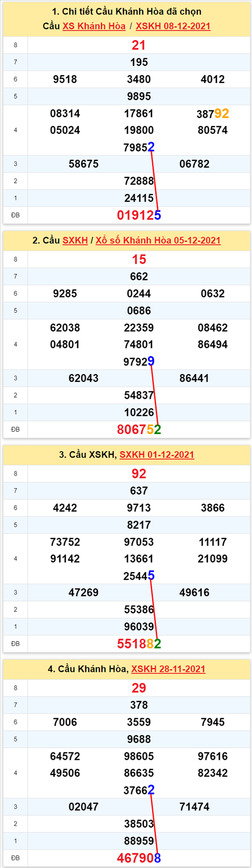Select eighth prize number 15

tap(139, 260)
